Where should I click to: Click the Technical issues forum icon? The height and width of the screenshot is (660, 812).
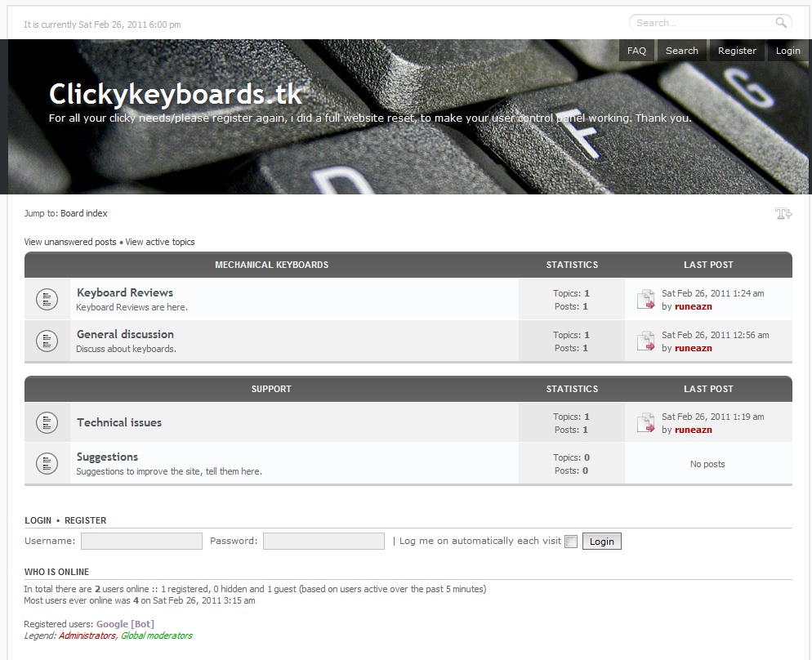point(47,422)
